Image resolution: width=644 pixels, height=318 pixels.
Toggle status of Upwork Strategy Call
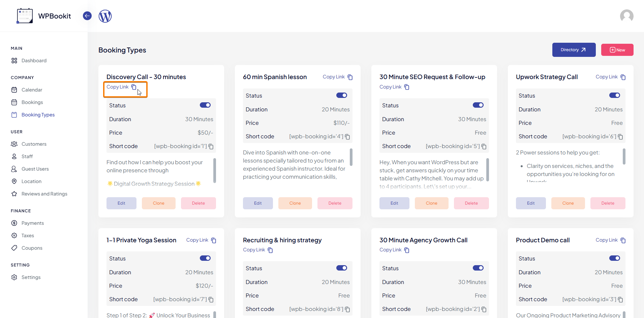[x=615, y=95]
